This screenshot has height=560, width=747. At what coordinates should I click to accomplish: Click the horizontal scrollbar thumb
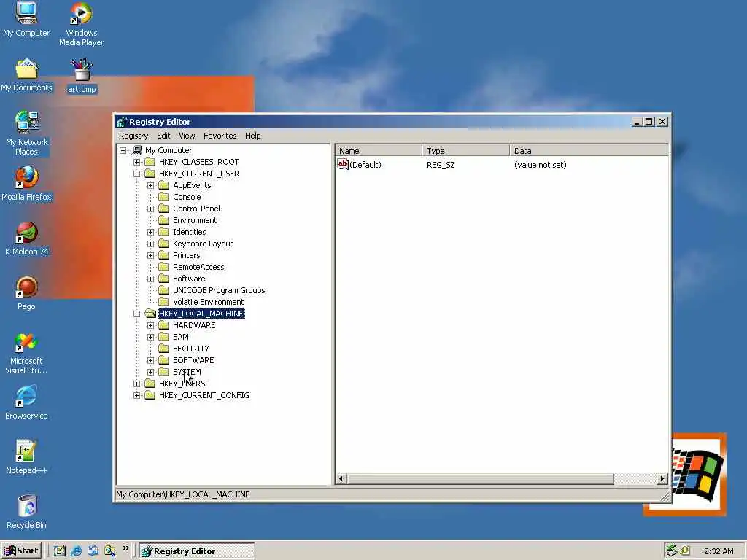click(x=480, y=478)
